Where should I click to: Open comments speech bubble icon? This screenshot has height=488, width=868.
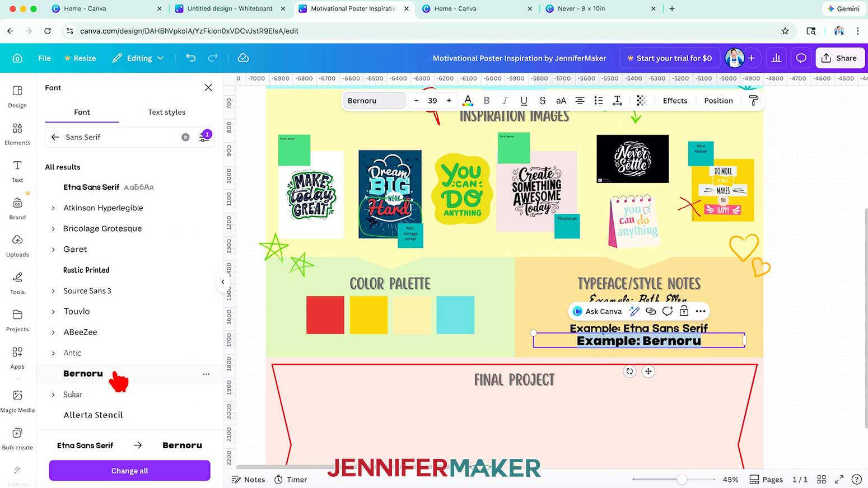[801, 58]
